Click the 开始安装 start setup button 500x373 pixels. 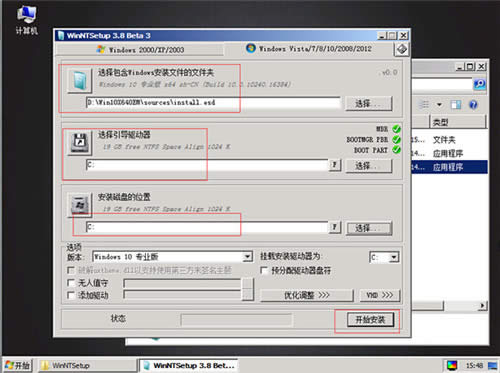click(x=370, y=320)
